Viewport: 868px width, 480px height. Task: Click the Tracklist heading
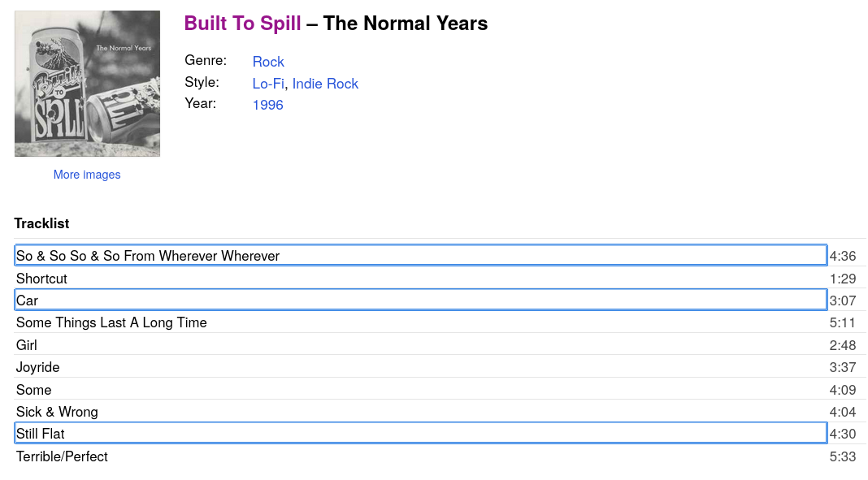(41, 223)
